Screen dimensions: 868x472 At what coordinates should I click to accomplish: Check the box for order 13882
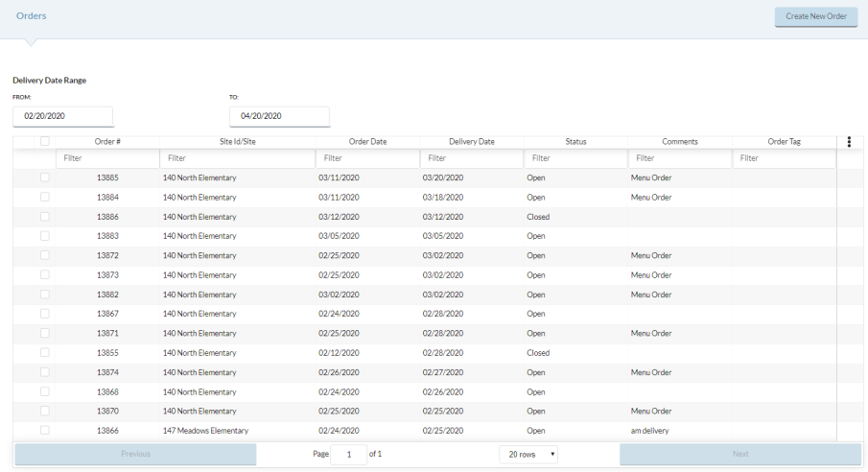point(45,295)
